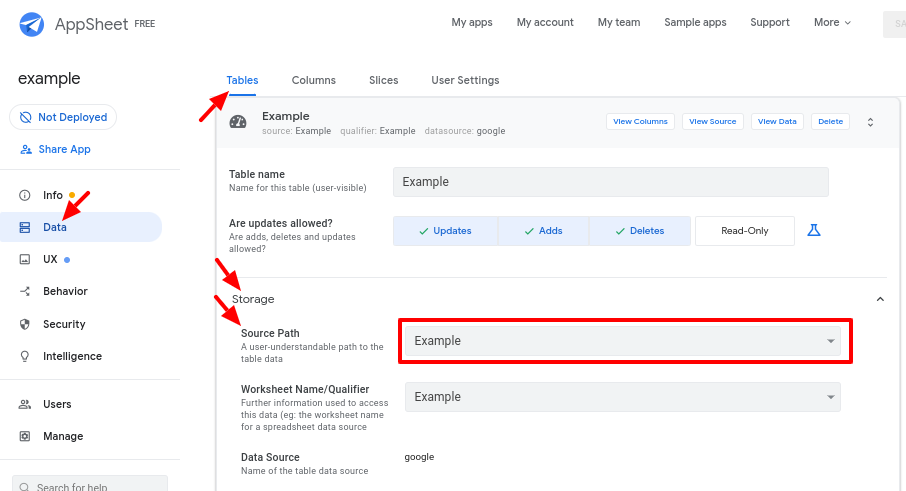Open the More menu dropdown
Image resolution: width=906 pixels, height=491 pixels.
pyautogui.click(x=833, y=23)
